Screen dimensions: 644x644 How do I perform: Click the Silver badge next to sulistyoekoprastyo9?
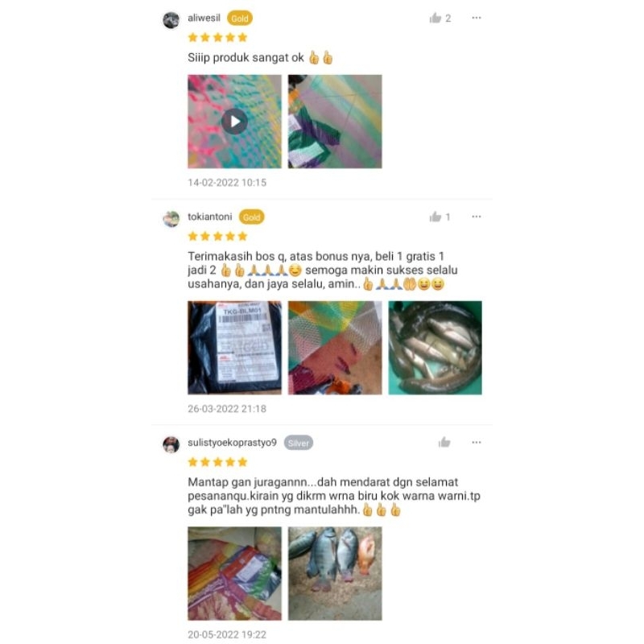click(x=299, y=444)
